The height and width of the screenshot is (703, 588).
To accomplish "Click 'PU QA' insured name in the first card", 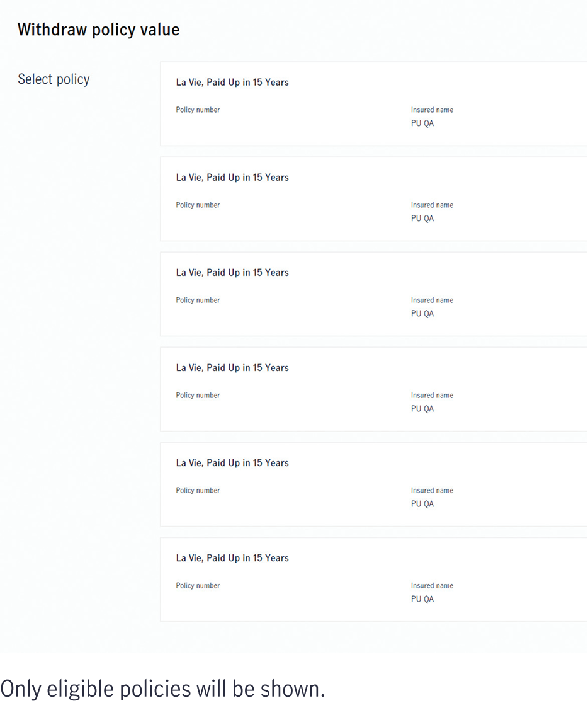I will tap(422, 123).
